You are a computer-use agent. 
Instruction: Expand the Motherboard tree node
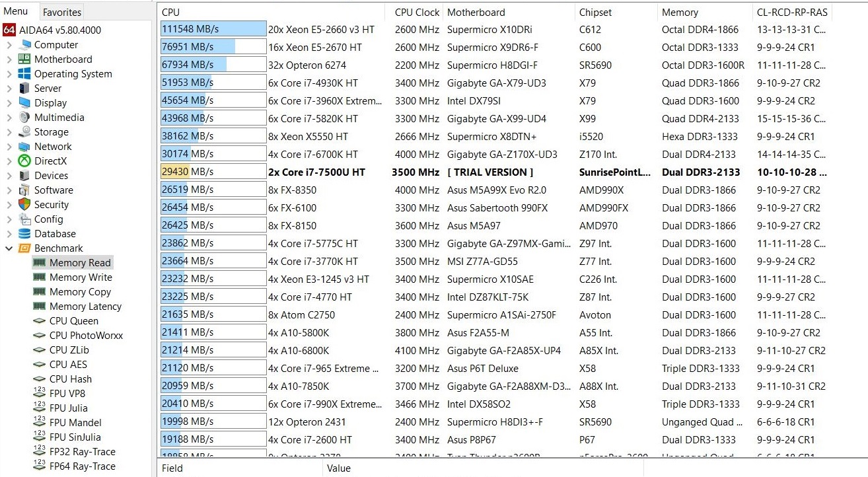pyautogui.click(x=9, y=59)
